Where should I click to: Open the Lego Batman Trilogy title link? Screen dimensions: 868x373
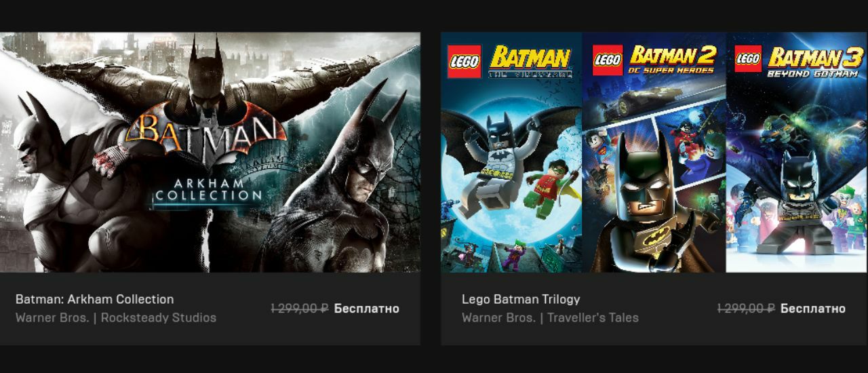tap(521, 299)
